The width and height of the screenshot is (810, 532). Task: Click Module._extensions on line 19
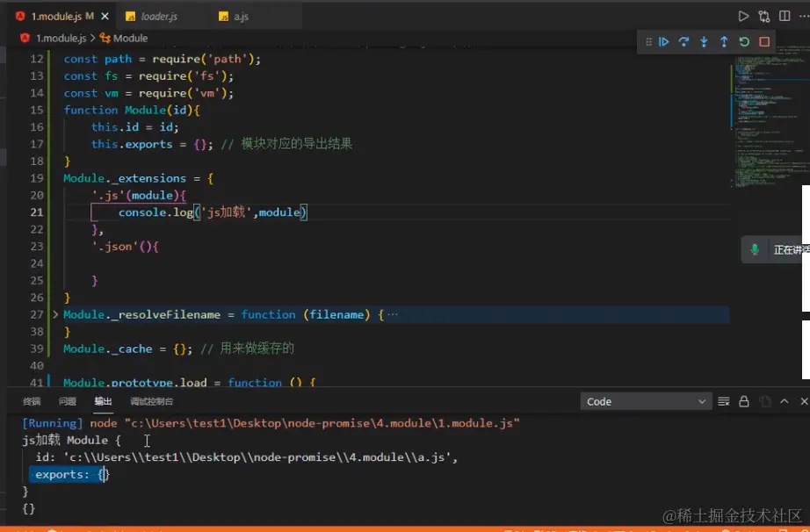click(125, 178)
